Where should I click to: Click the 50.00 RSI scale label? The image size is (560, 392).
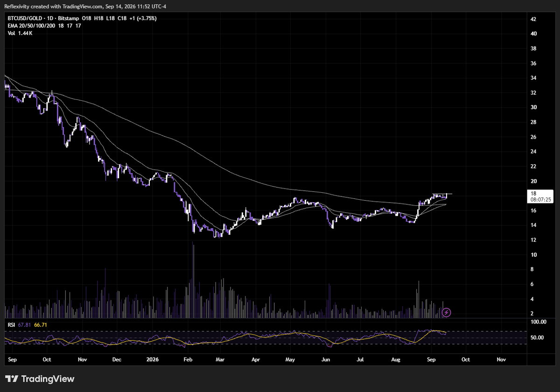[x=536, y=337]
